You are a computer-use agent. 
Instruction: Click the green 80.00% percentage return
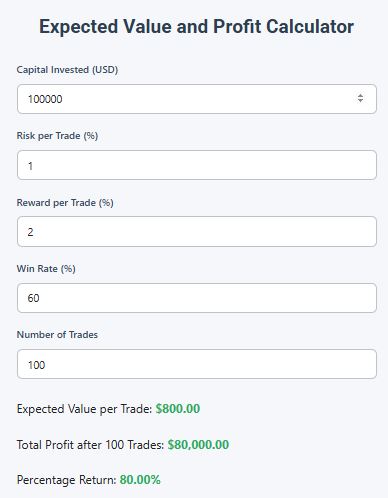click(x=140, y=480)
